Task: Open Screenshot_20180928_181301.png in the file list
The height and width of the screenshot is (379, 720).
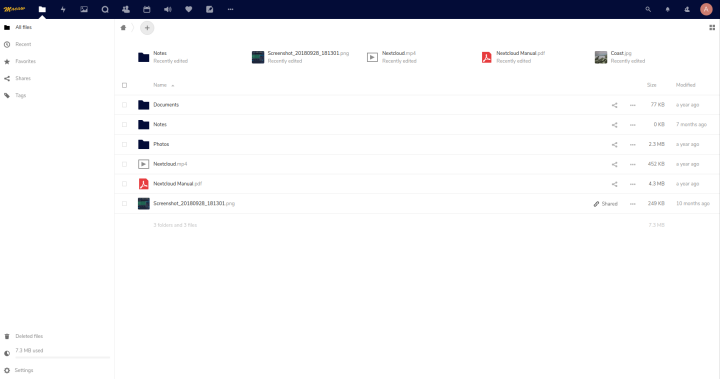Action: [194, 204]
